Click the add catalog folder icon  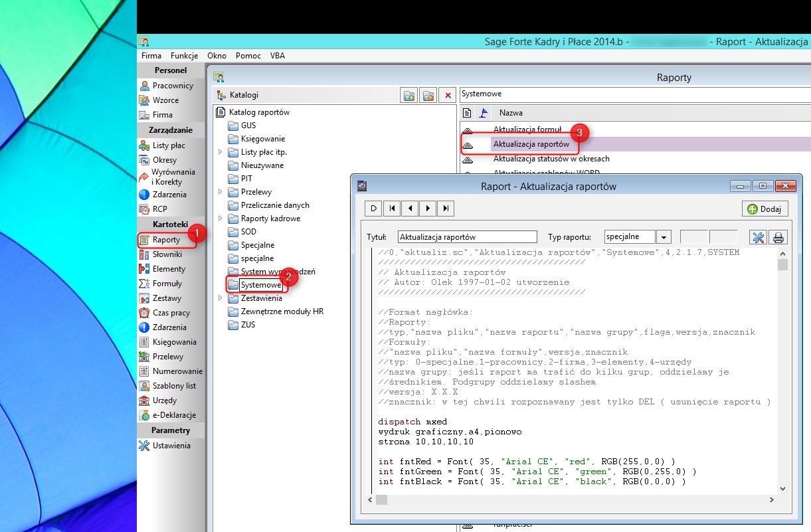[x=410, y=95]
